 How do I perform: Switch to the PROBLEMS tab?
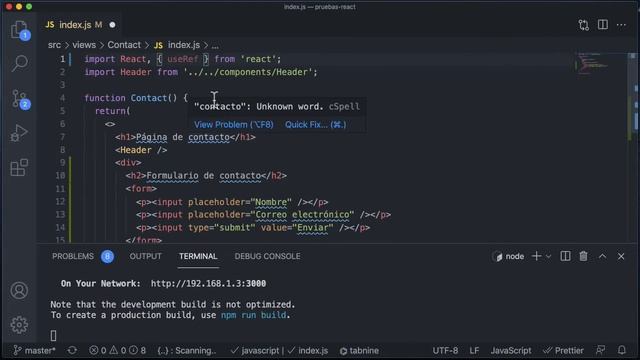pyautogui.click(x=73, y=256)
